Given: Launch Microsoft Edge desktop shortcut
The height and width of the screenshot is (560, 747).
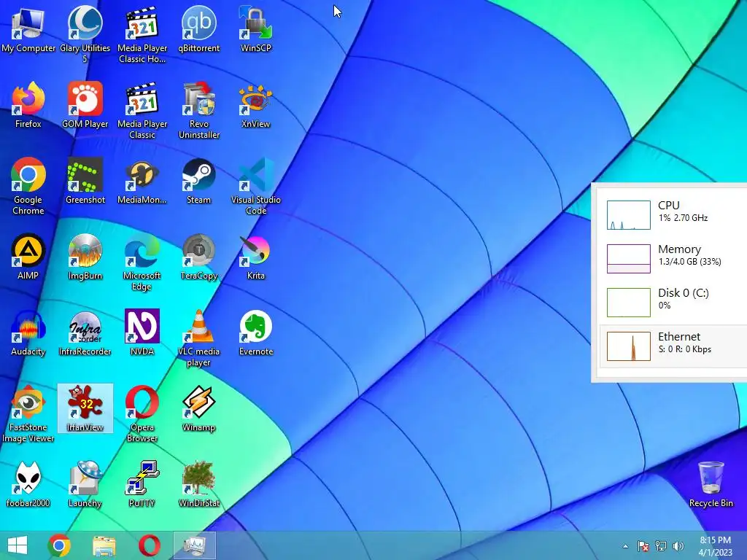Looking at the screenshot, I should point(142,262).
